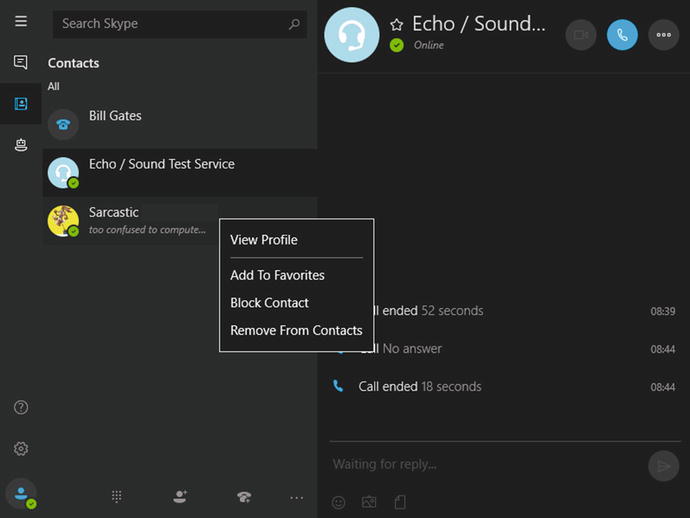Choose Add To Favorites menu entry
This screenshot has height=518, width=690.
click(277, 275)
